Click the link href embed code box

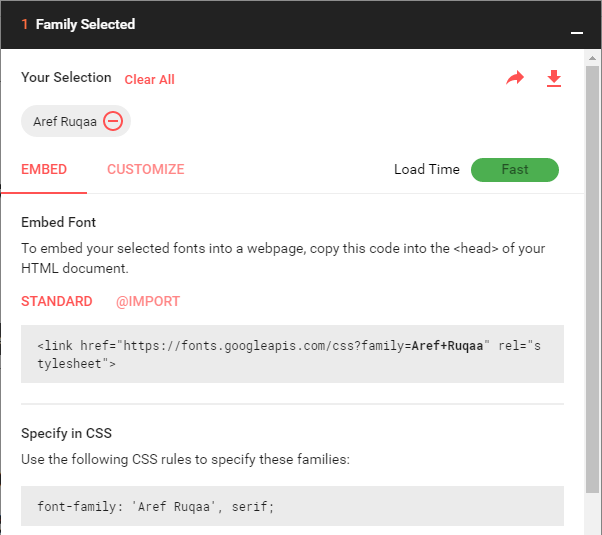click(x=292, y=354)
